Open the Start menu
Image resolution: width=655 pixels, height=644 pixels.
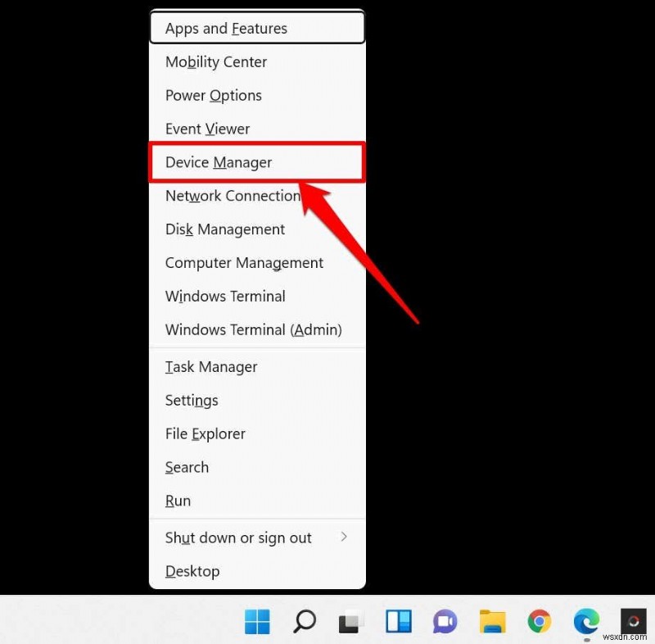tap(258, 623)
